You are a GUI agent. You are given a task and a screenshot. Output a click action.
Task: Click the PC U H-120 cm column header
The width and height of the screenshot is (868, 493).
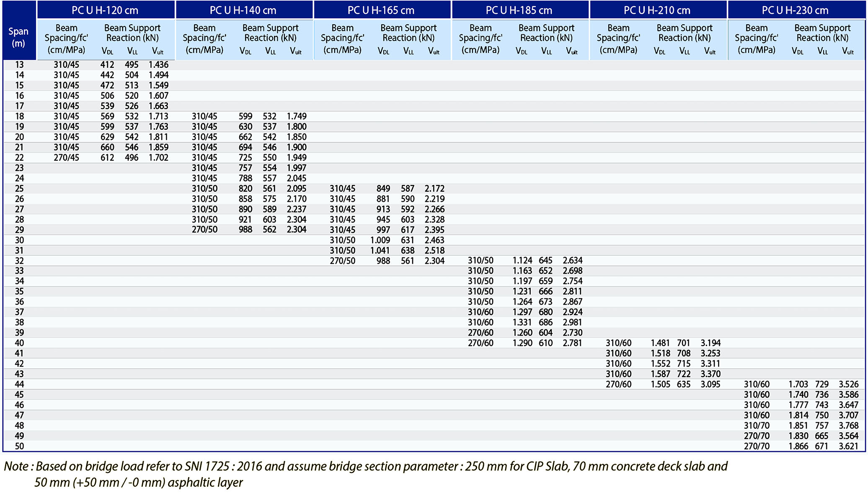tap(105, 10)
